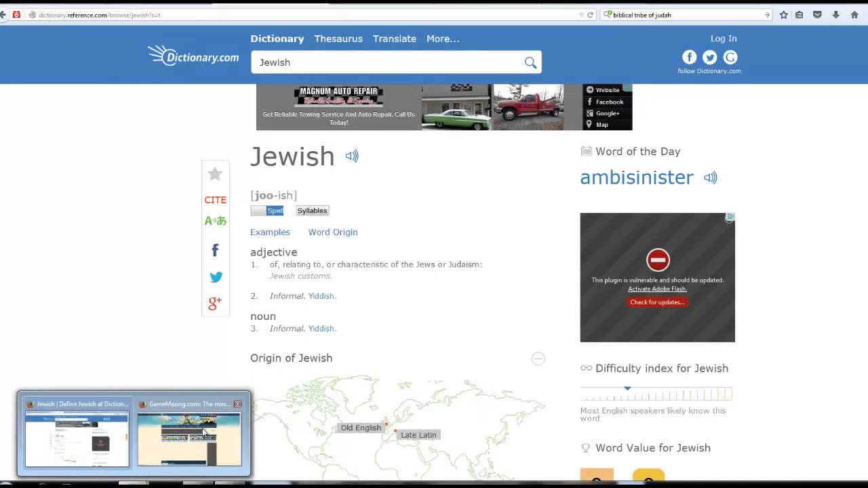Open the Word of the Day ambisinister
The height and width of the screenshot is (488, 868).
tap(637, 178)
